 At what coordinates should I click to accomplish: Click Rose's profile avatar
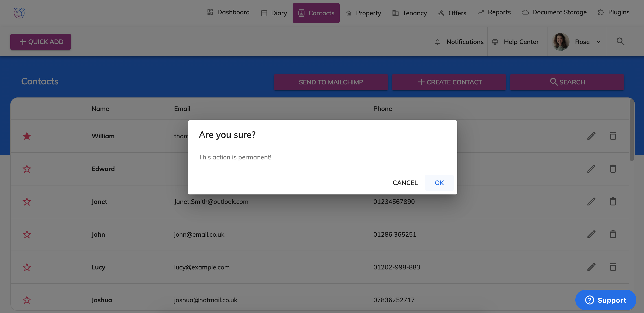pyautogui.click(x=560, y=42)
